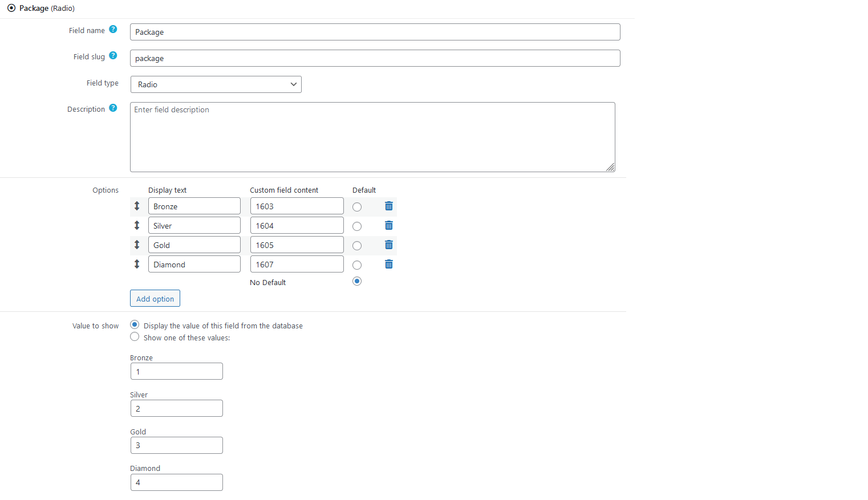The height and width of the screenshot is (500, 868).
Task: Edit the Silver display text field
Action: [194, 225]
